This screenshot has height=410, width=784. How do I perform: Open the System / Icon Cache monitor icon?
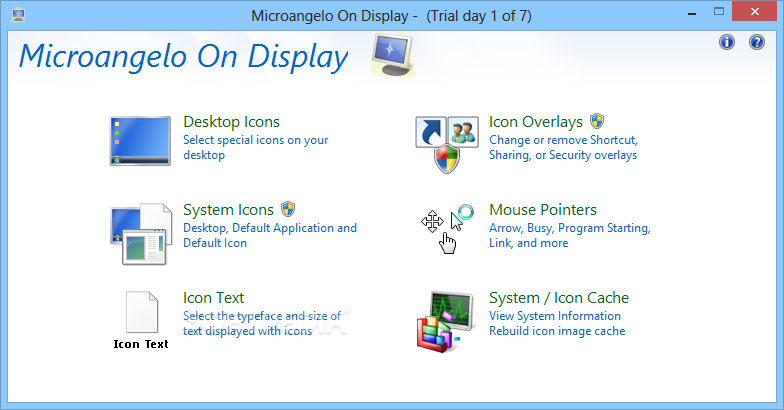[445, 322]
